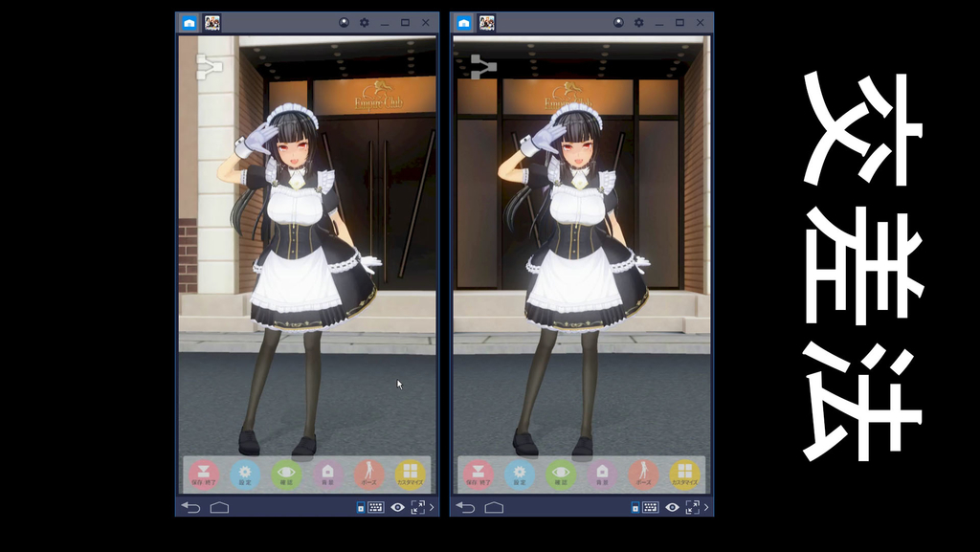Maximize the right emulator window

(x=679, y=22)
